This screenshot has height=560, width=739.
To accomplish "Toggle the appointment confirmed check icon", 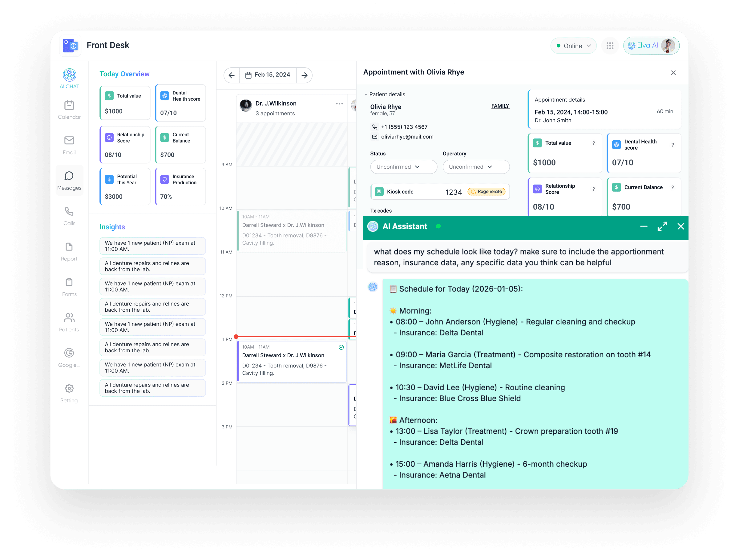I will pyautogui.click(x=341, y=347).
